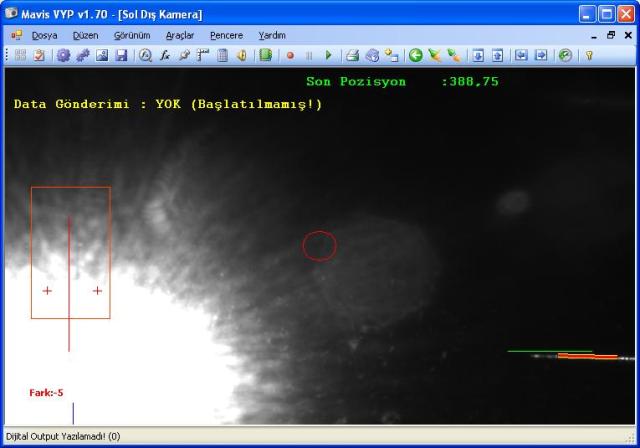Screen dimensions: 640x448
Task: Open the Pencere menu
Action: point(227,35)
